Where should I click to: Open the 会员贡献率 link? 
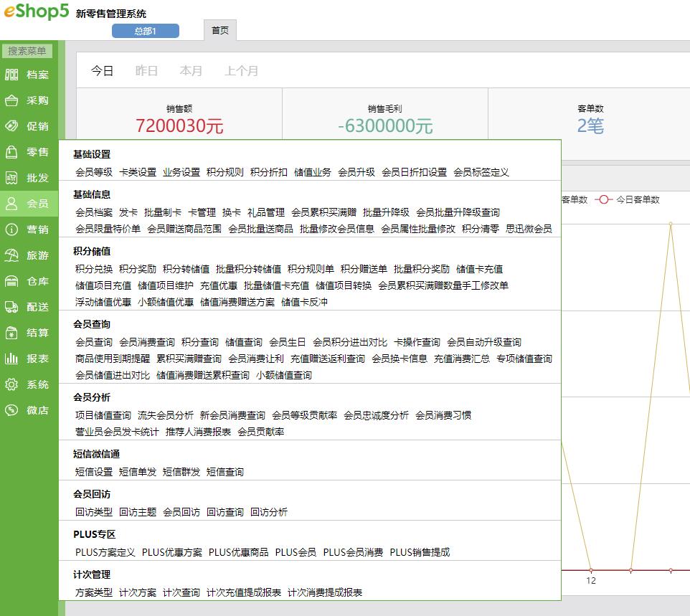(260, 432)
